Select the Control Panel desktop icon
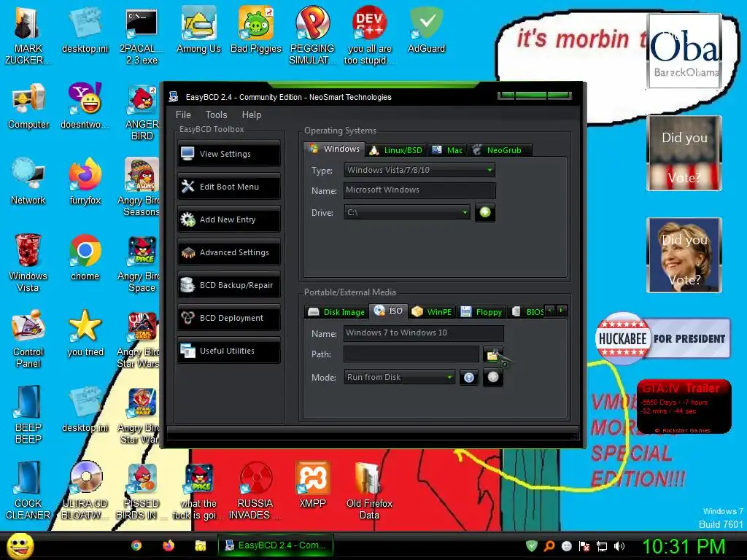The image size is (747, 560). [x=28, y=338]
